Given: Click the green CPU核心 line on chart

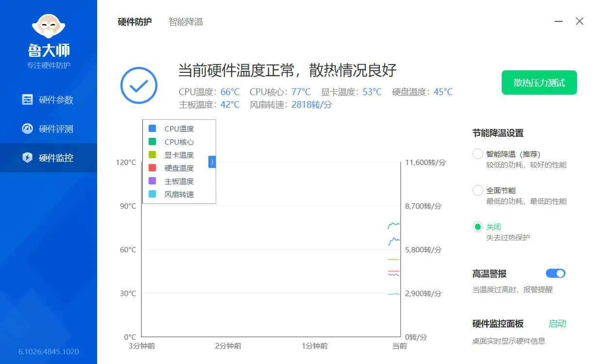Looking at the screenshot, I should [x=393, y=225].
